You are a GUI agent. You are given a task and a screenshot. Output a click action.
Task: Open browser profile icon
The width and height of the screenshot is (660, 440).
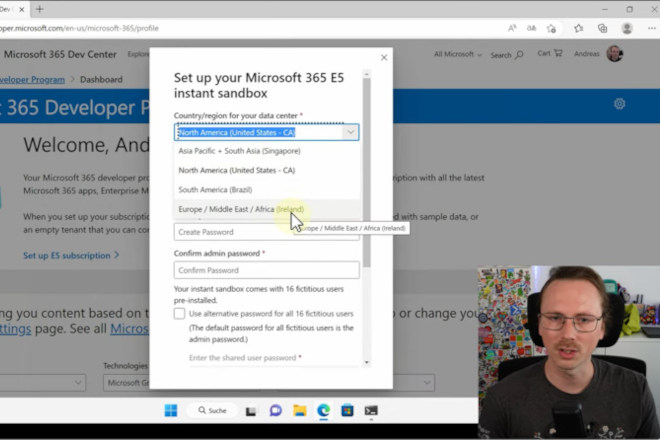[627, 28]
